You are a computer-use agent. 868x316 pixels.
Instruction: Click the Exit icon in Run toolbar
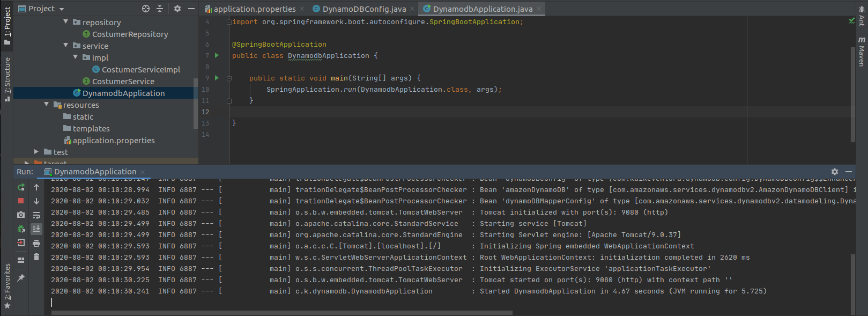[x=21, y=242]
